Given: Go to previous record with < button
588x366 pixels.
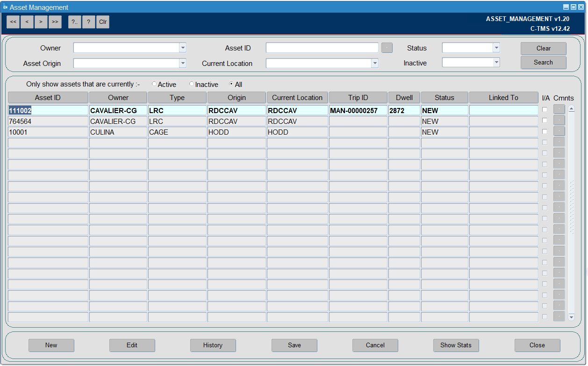Looking at the screenshot, I should tap(27, 22).
